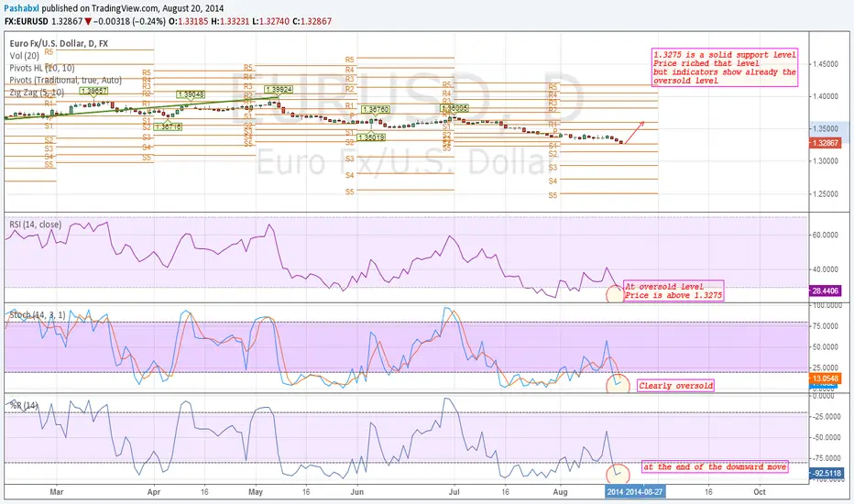Image resolution: width=854 pixels, height=504 pixels.
Task: Select 'at the end of the downward move' note
Action: [x=715, y=467]
